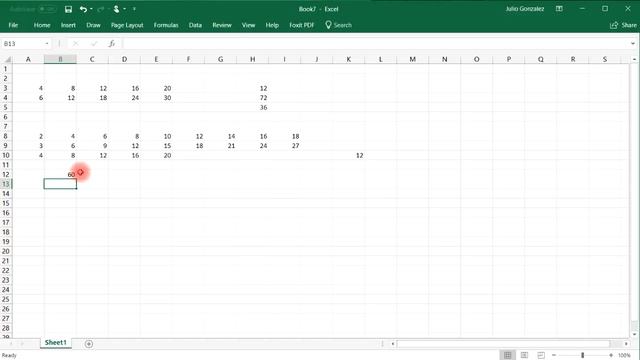The image size is (640, 360).
Task: Select cell E4 containing 30
Action: tap(156, 98)
